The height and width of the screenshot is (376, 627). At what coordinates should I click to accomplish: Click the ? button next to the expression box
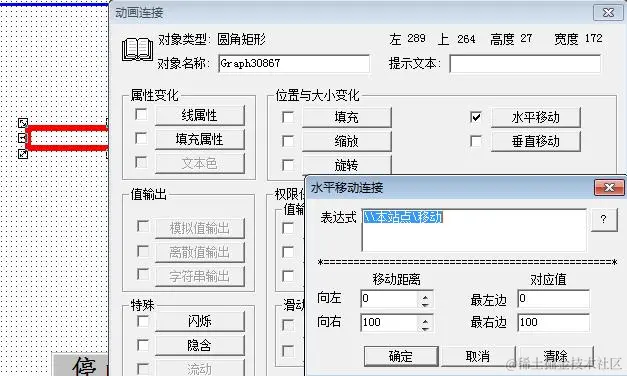pos(603,219)
